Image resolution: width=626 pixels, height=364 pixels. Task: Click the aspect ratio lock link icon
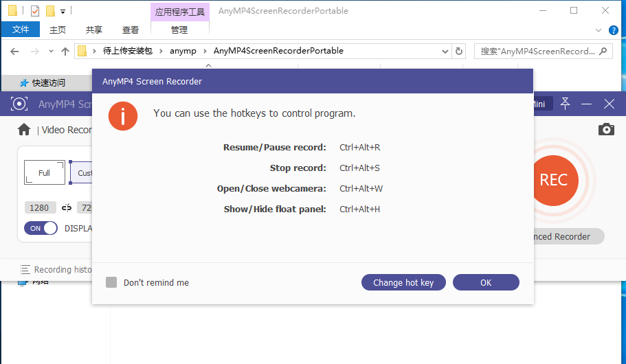pyautogui.click(x=66, y=207)
